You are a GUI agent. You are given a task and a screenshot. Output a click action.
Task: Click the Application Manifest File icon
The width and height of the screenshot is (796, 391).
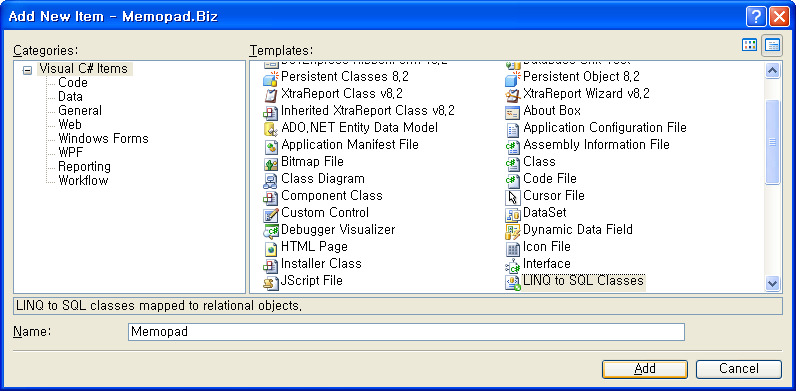(271, 146)
